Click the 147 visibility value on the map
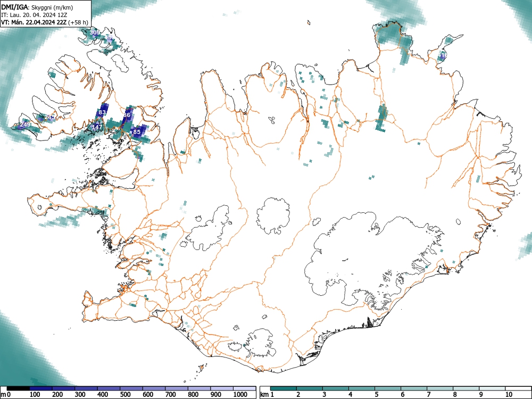532x399 pixels. [x=97, y=127]
